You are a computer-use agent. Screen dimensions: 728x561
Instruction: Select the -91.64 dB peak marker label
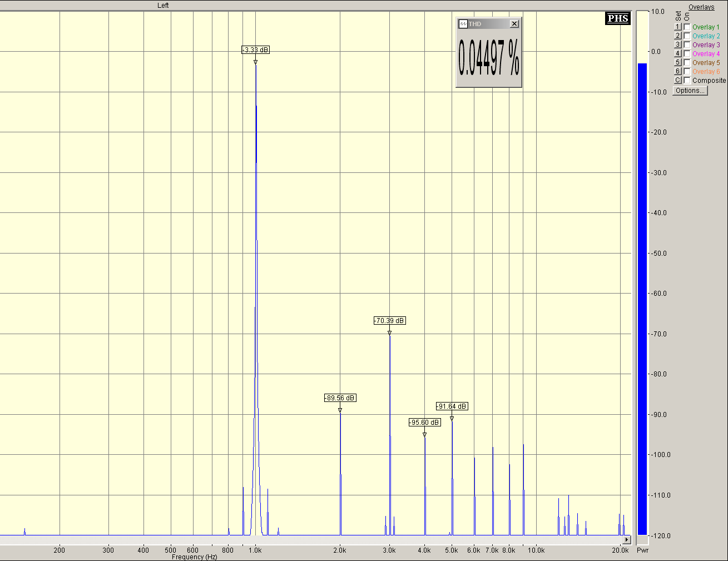tap(452, 406)
